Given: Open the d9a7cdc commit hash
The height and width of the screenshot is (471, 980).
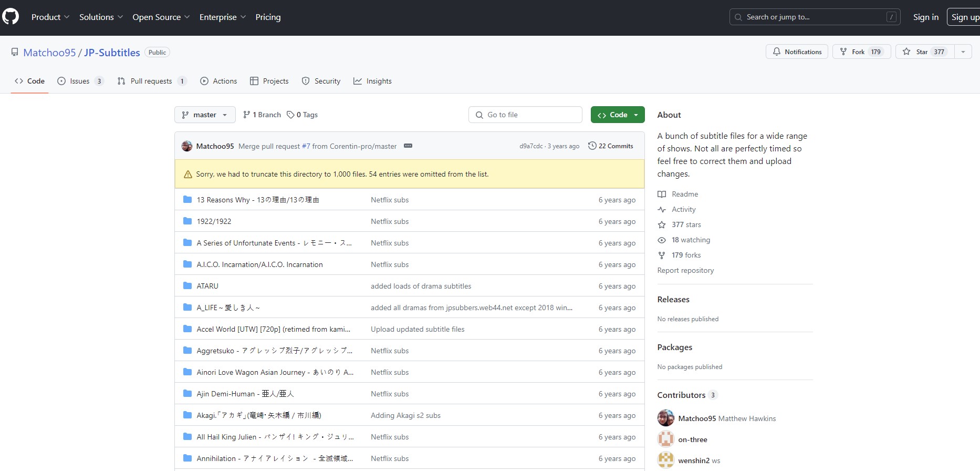Looking at the screenshot, I should 531,146.
